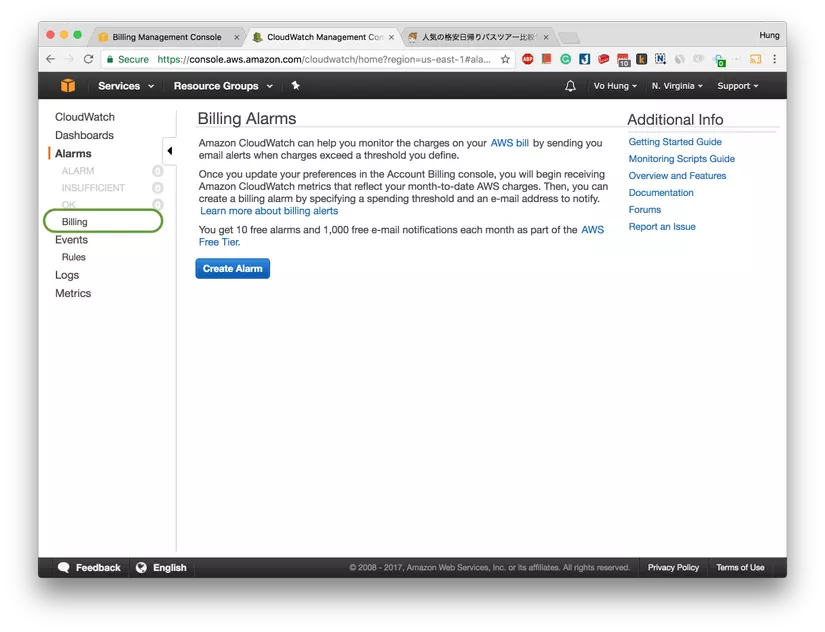Open the Documentation link
This screenshot has width=825, height=632.
point(661,193)
